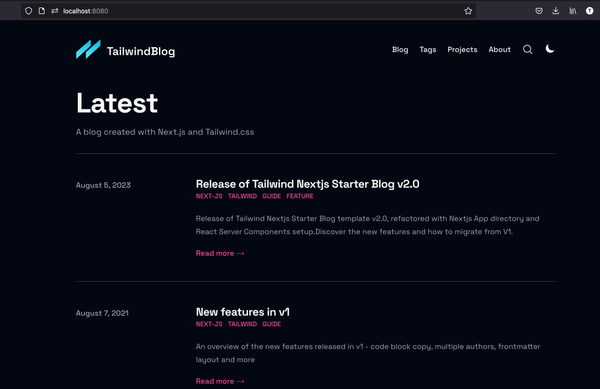Click Read more under New features in v1

(220, 381)
